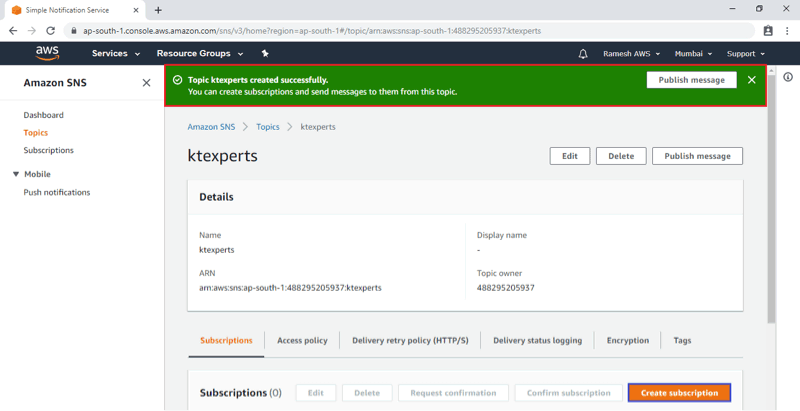Screen dimensions: 800x411
Task: Dismiss the green success banner
Action: [x=752, y=80]
